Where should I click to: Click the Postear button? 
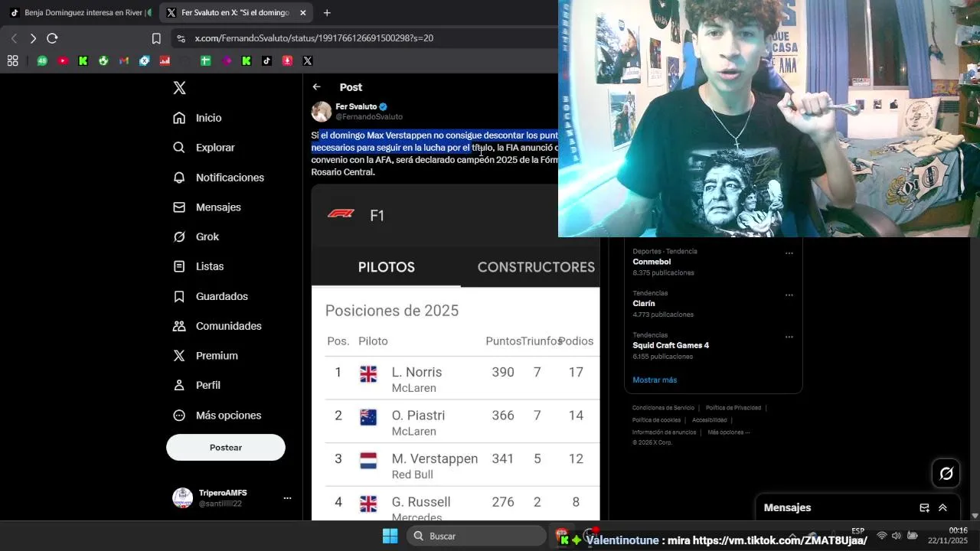pos(226,448)
